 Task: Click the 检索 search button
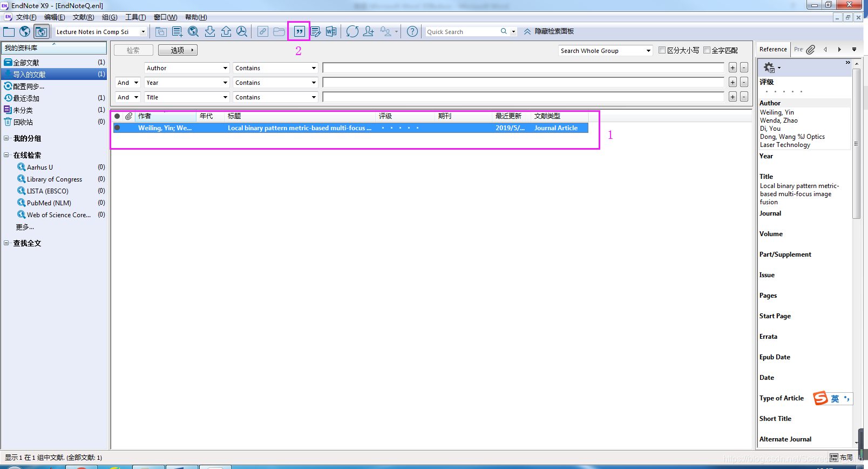[x=133, y=50]
